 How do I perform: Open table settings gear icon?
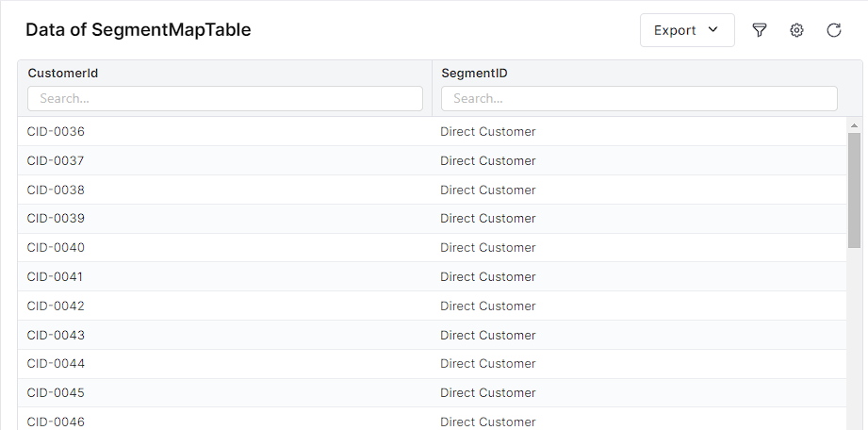pos(796,30)
